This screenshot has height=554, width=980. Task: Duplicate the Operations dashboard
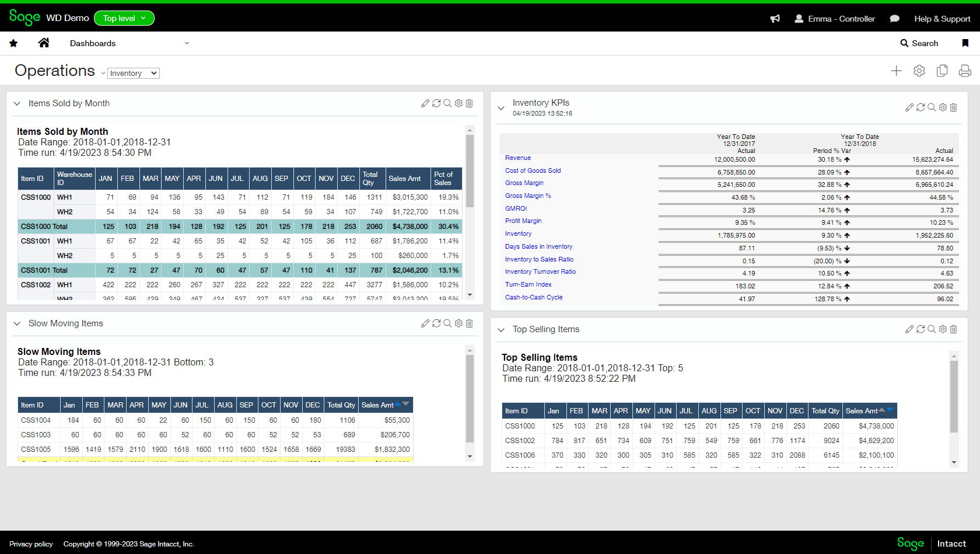[x=942, y=71]
